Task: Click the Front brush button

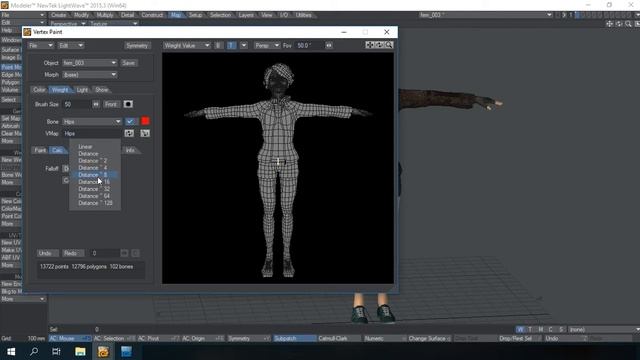Action: (x=111, y=104)
